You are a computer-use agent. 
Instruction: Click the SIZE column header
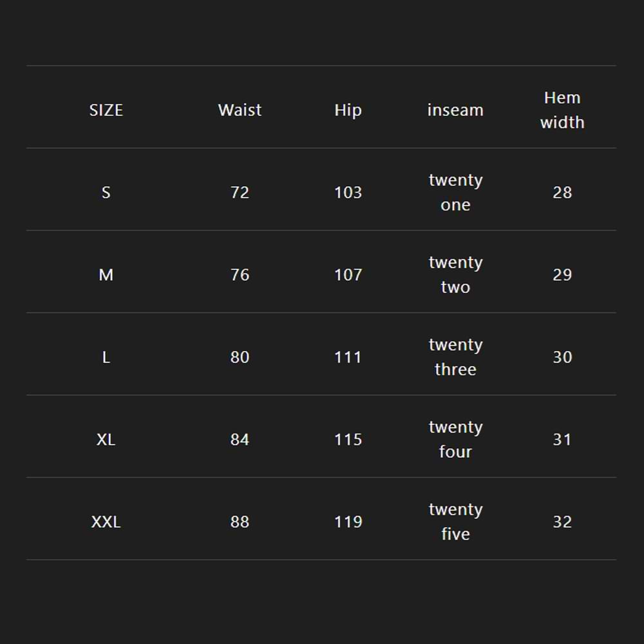pyautogui.click(x=106, y=110)
